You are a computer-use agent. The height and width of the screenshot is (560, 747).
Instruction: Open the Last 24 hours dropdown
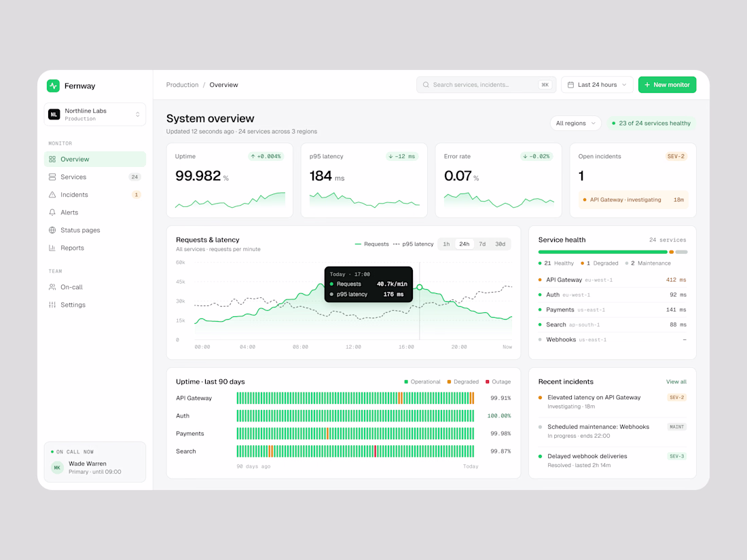click(x=597, y=85)
